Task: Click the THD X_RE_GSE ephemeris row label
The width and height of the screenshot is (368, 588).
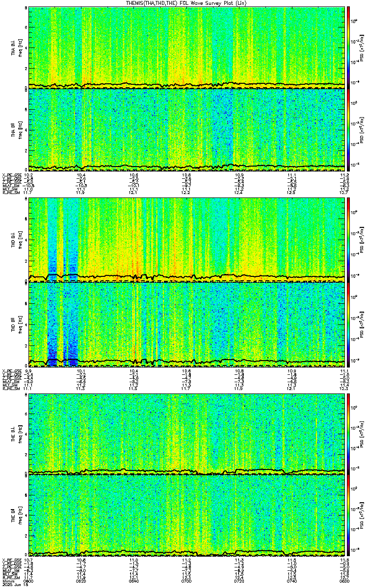Action: (10, 371)
